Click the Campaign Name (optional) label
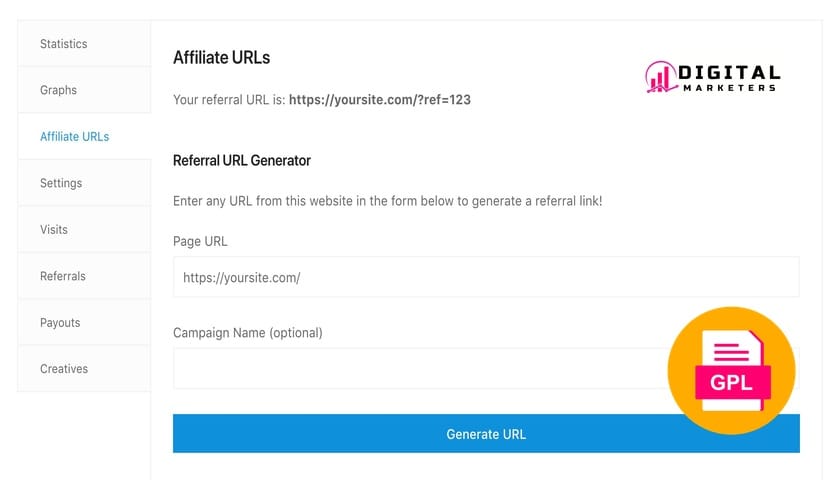 [x=248, y=333]
